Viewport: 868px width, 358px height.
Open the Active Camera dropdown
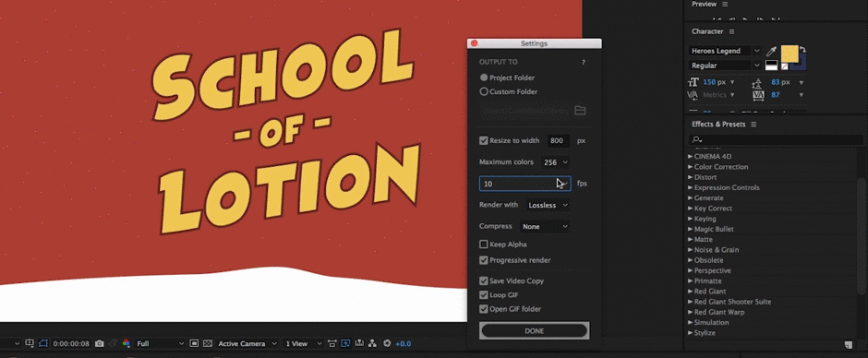(247, 343)
